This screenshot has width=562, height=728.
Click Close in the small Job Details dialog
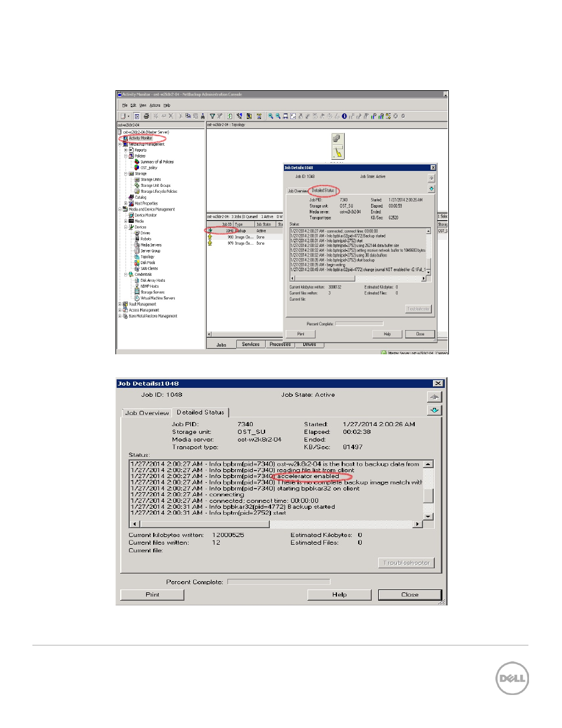pyautogui.click(x=420, y=334)
